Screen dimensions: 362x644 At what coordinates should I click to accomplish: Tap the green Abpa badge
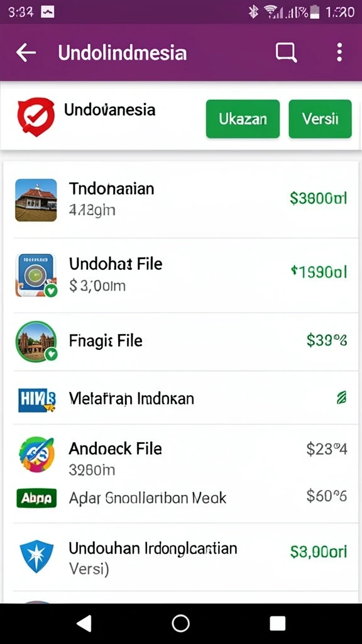coord(36,498)
